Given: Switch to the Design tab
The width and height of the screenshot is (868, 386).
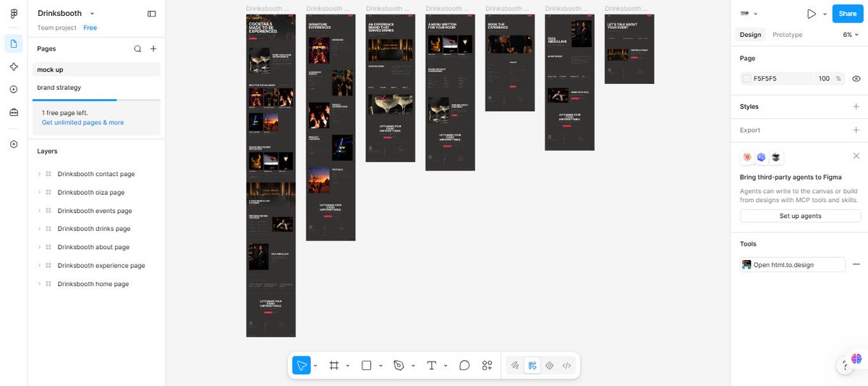Looking at the screenshot, I should (x=750, y=35).
